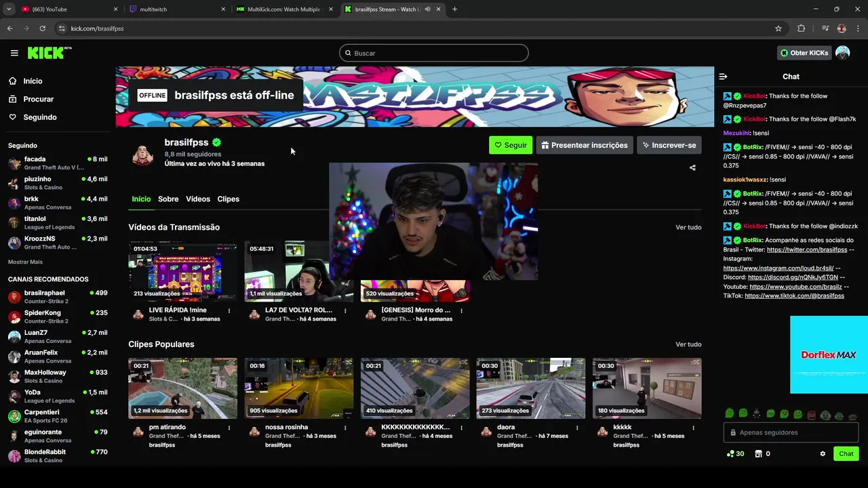868x488 pixels.
Task: Click the channel points icon showing 30
Action: (x=735, y=453)
